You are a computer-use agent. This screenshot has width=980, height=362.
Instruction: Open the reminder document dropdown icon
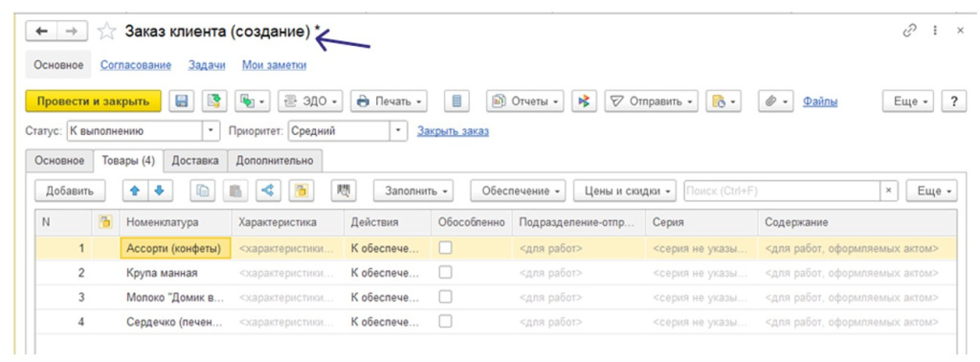[724, 102]
